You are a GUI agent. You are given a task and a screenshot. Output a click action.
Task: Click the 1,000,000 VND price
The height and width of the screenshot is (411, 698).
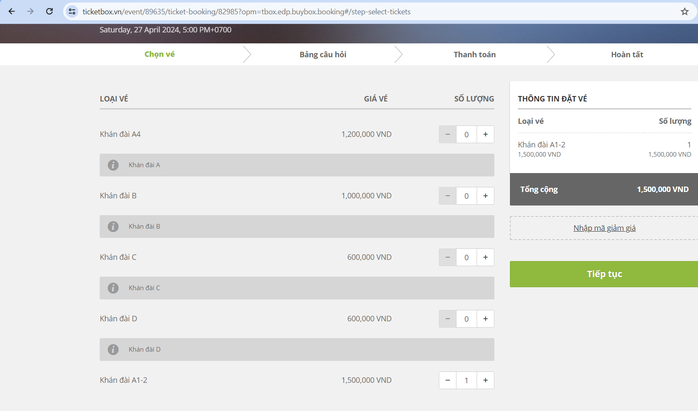(366, 195)
